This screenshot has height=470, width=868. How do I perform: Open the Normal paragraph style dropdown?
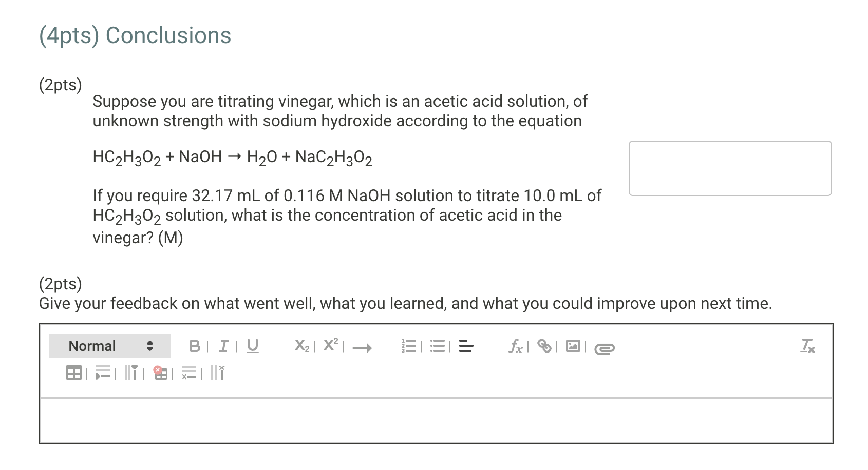point(109,346)
